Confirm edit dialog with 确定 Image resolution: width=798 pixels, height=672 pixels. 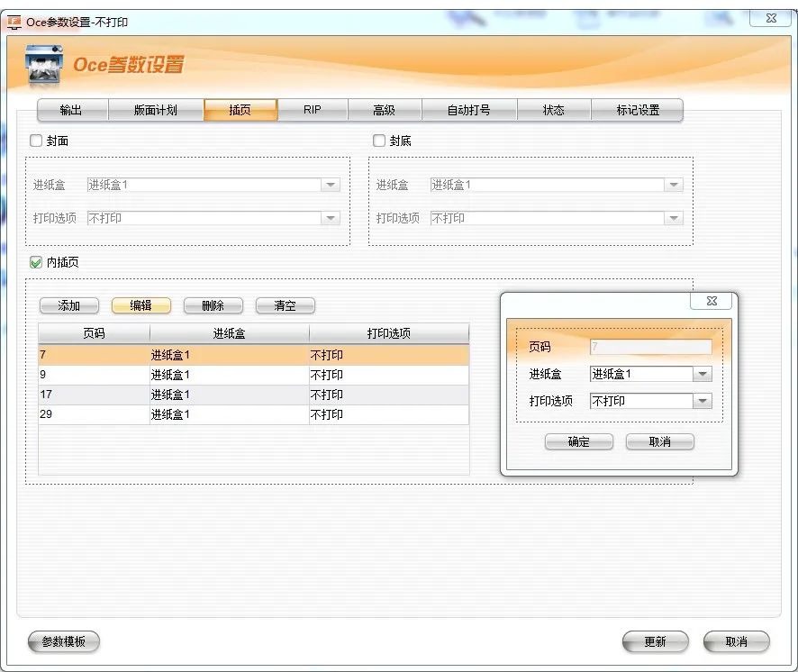point(578,442)
